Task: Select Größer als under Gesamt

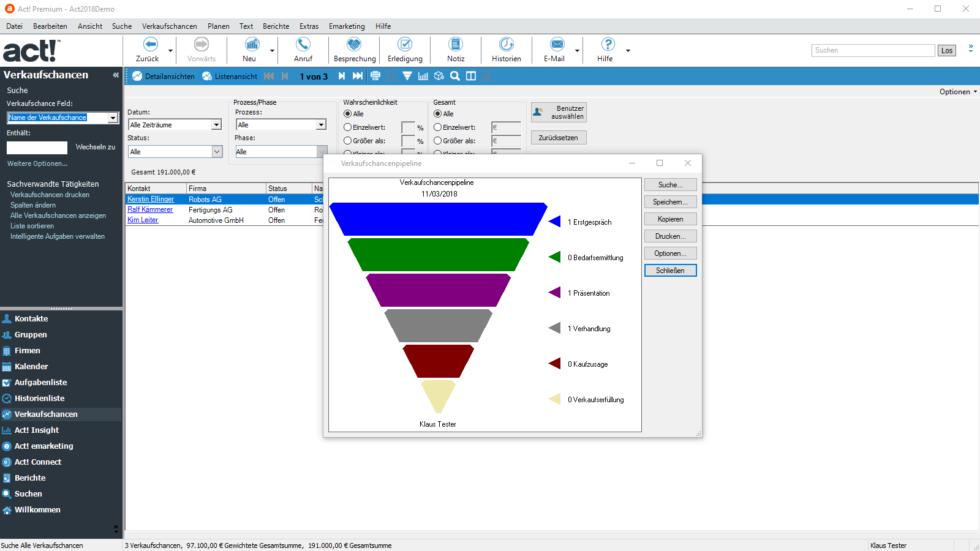Action: [438, 141]
